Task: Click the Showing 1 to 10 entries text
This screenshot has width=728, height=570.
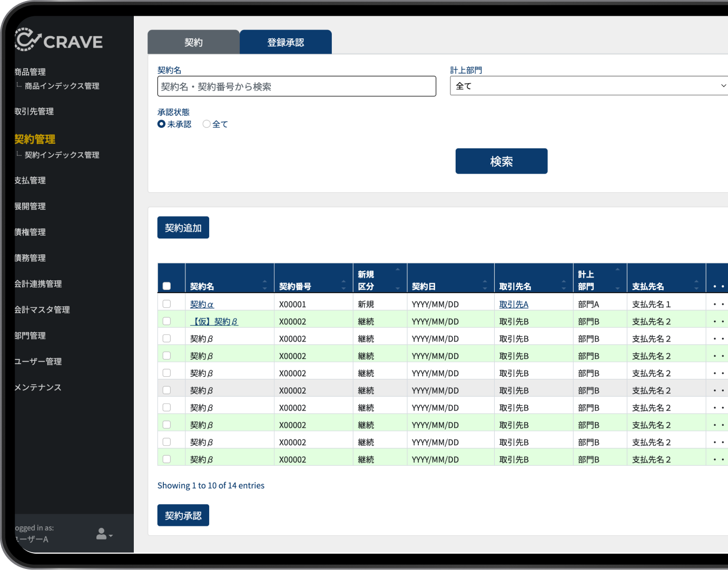Action: [211, 485]
